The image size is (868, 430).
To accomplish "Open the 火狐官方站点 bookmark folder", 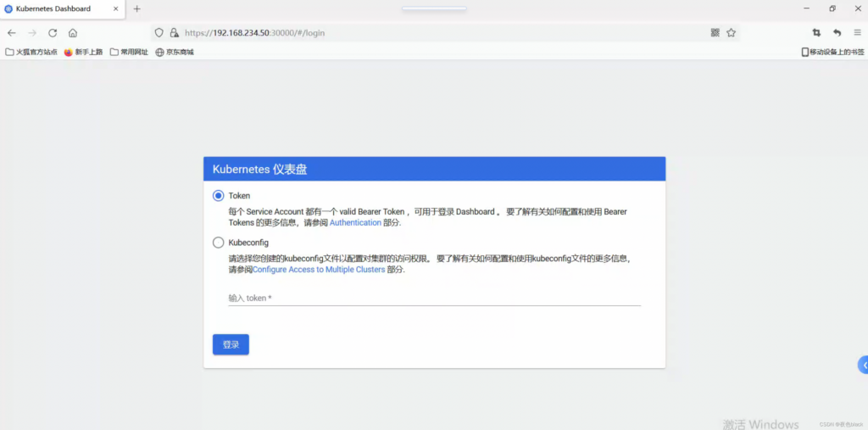I will click(x=31, y=52).
